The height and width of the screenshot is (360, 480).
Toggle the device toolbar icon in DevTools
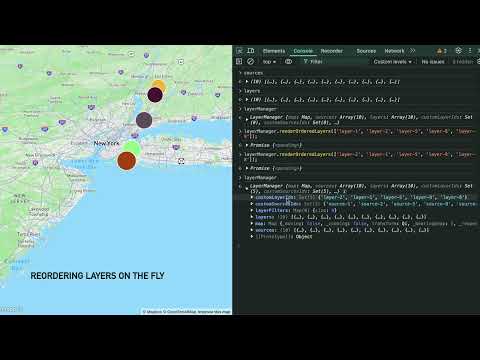click(251, 51)
